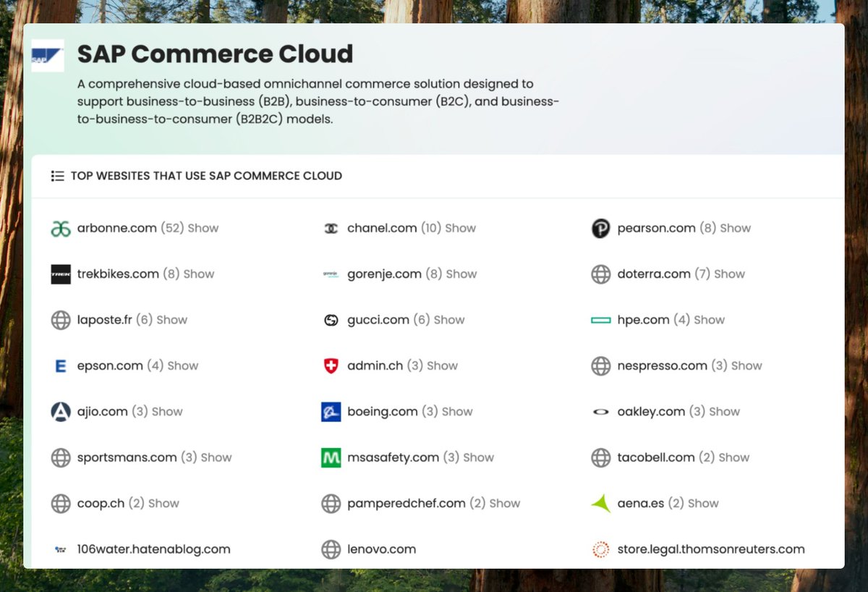Expand Show for admin.ch

[443, 365]
